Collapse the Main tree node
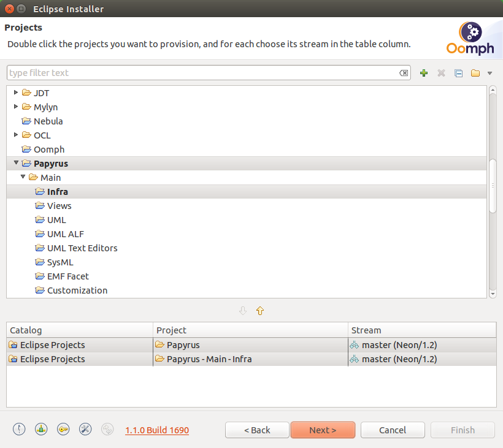This screenshot has width=503, height=448. pos(23,177)
